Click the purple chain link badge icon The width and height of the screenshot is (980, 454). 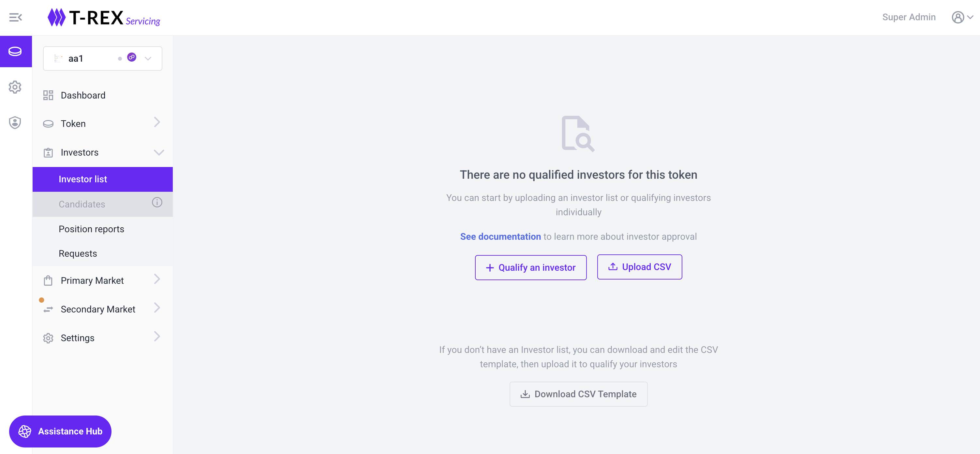coord(132,57)
